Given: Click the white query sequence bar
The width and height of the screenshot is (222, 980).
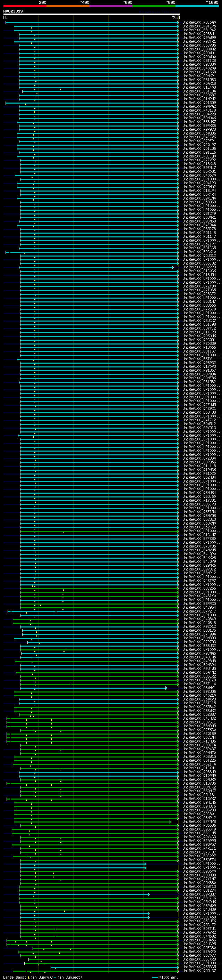Looking at the screenshot, I should pyautogui.click(x=91, y=14).
